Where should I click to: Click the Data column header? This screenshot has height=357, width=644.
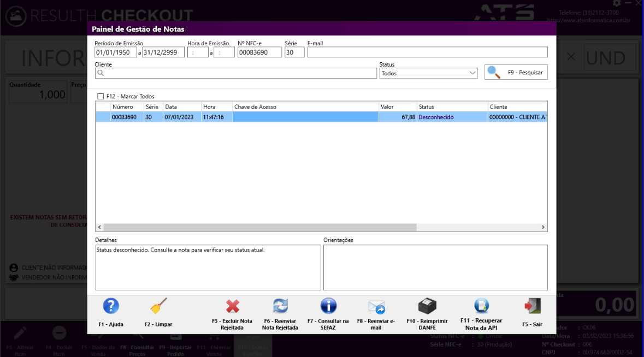182,106
